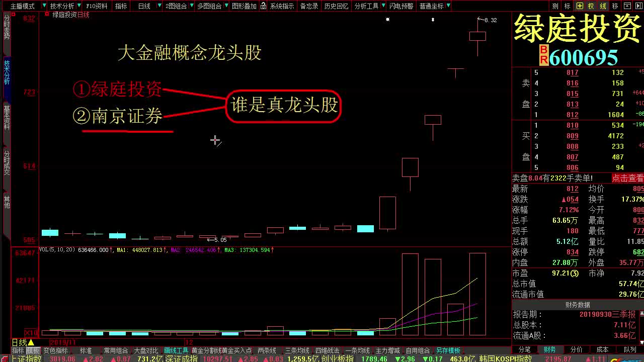The height and width of the screenshot is (362, 644).
Task: Expand the 主播模式 dropdown arrow
Action: click(x=44, y=6)
